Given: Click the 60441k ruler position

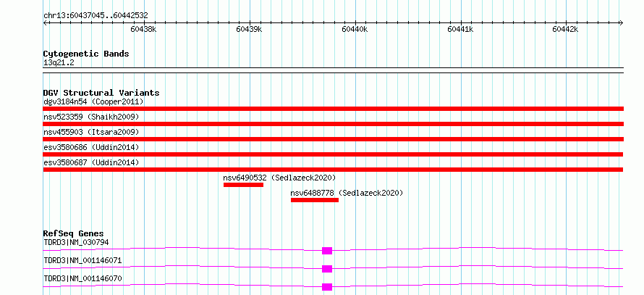Looking at the screenshot, I should (460, 29).
